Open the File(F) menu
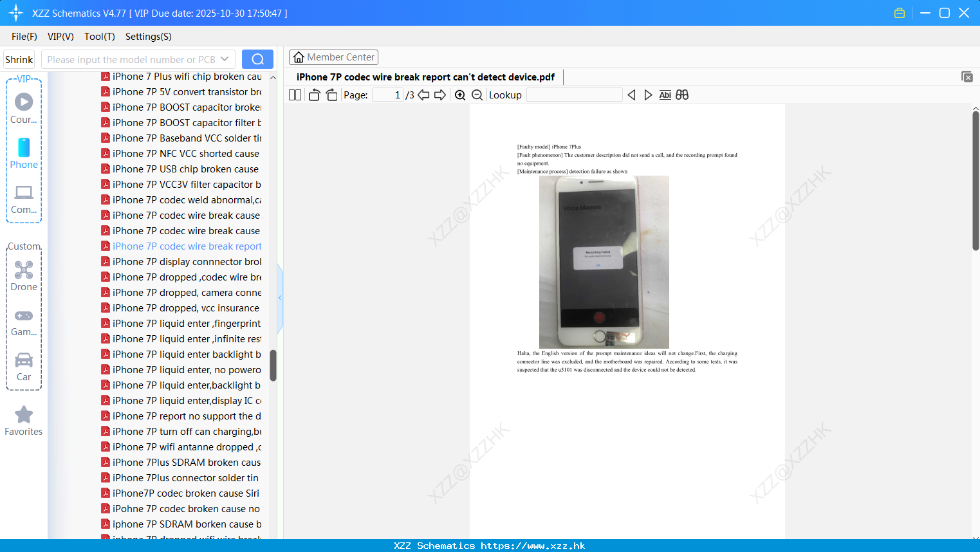Viewport: 980px width, 552px height. click(24, 37)
